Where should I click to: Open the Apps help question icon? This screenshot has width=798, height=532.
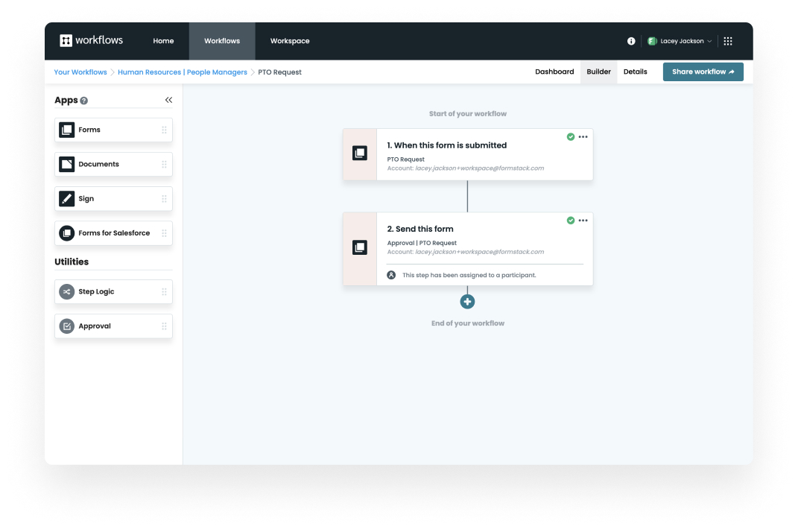84,101
